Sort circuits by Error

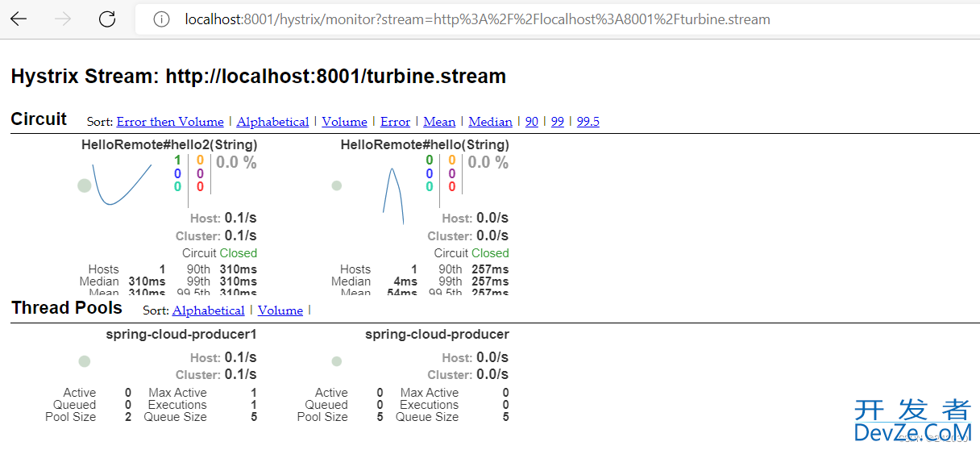(x=395, y=122)
